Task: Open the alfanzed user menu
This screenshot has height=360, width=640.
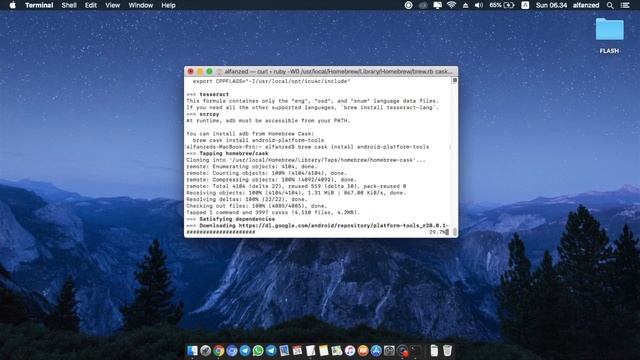Action: (586, 5)
